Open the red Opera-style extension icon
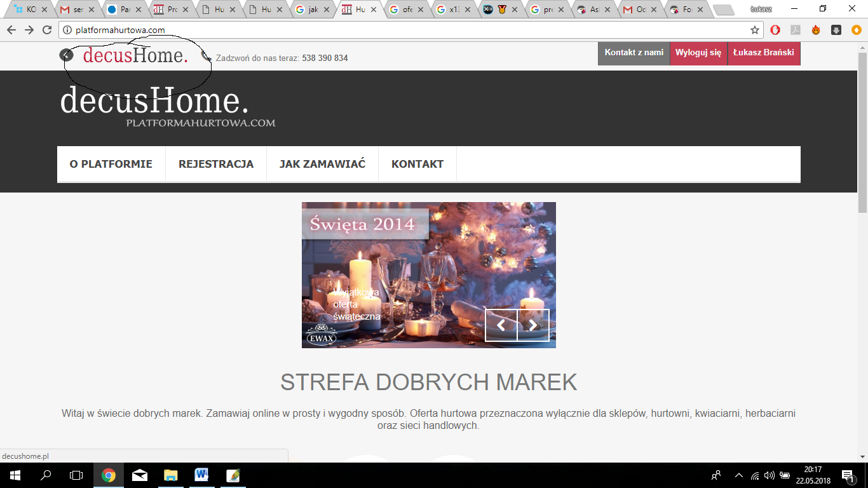 [x=775, y=30]
